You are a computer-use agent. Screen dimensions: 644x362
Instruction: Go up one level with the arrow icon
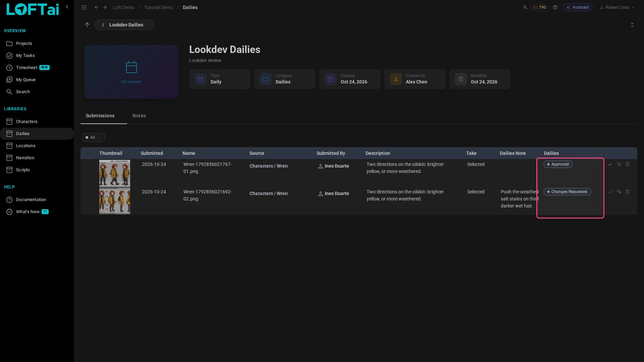coord(87,25)
